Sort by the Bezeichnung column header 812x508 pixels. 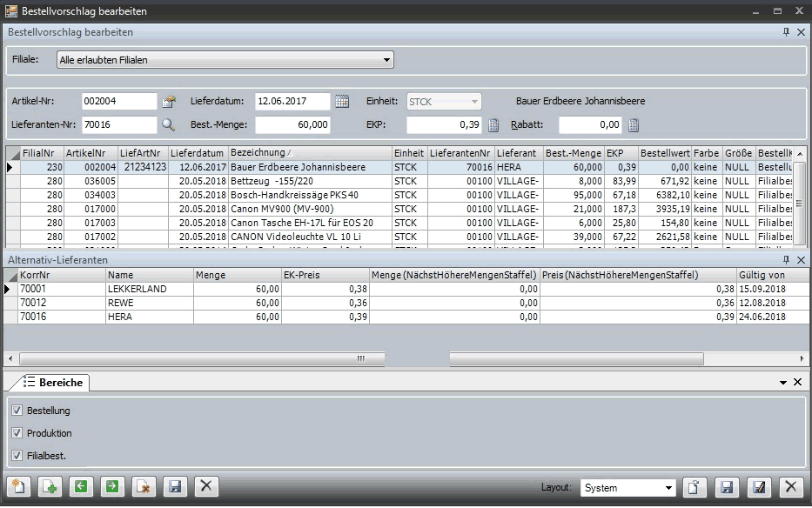[309, 153]
